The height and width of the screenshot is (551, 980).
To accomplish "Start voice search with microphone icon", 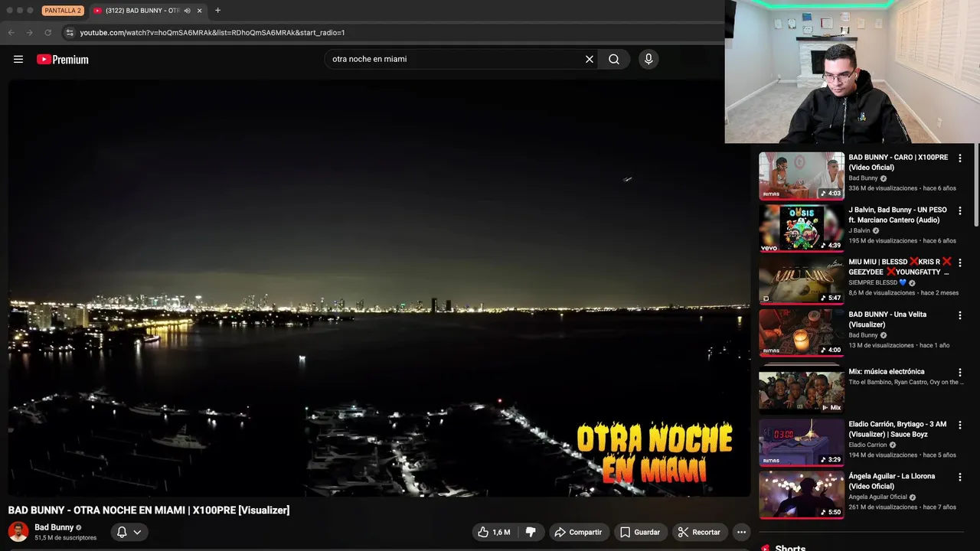I will (648, 59).
